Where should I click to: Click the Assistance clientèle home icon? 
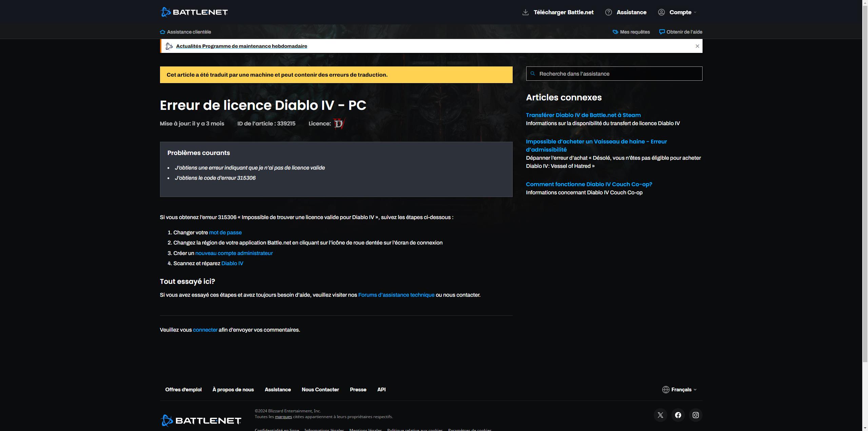162,32
